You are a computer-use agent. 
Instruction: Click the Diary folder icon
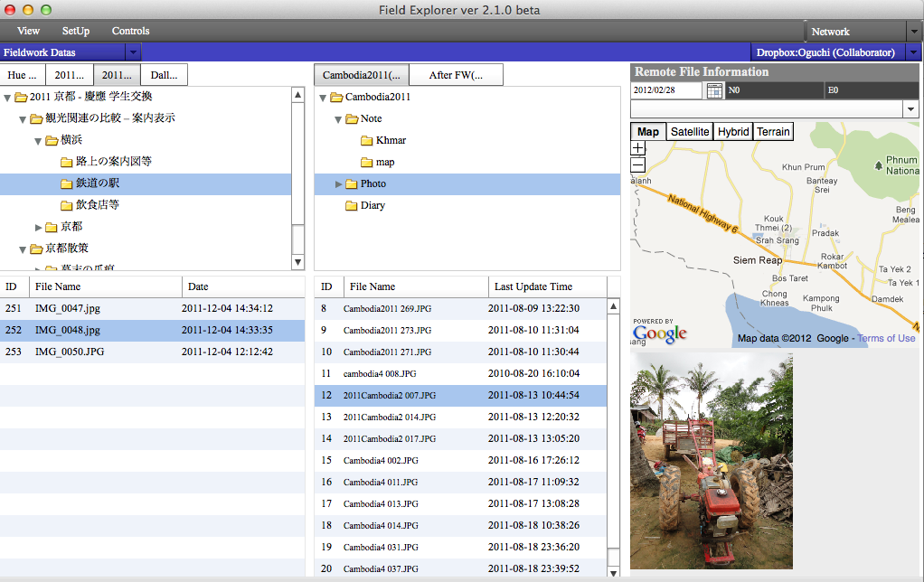point(352,205)
